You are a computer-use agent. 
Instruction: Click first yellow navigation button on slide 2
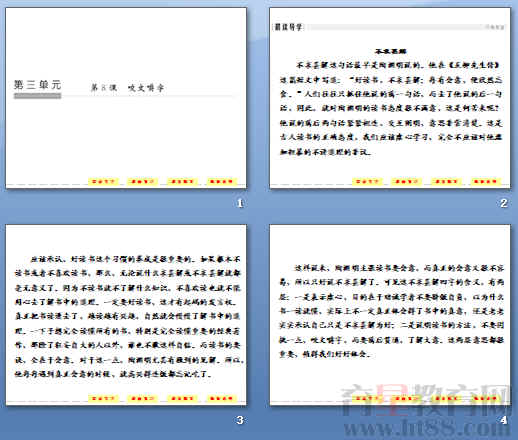tap(367, 182)
